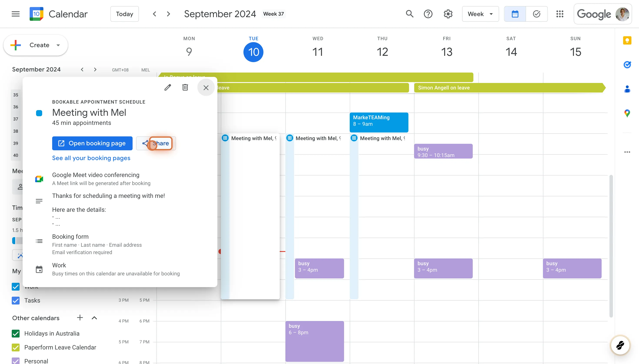Click Open booking page button

[x=92, y=143]
